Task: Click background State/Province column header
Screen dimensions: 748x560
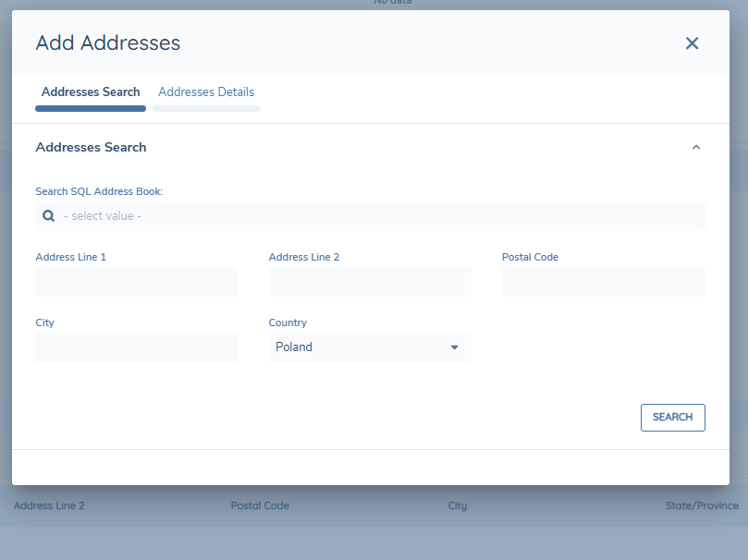Action: [702, 505]
